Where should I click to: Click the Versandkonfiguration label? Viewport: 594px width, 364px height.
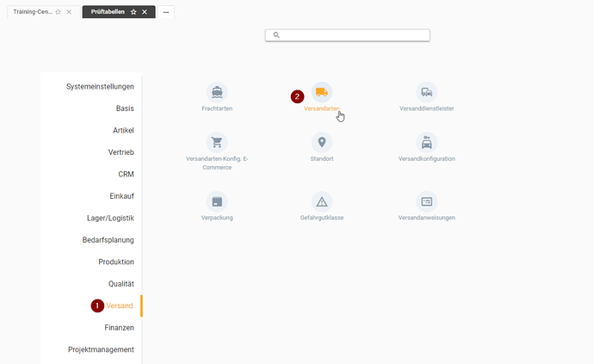426,159
